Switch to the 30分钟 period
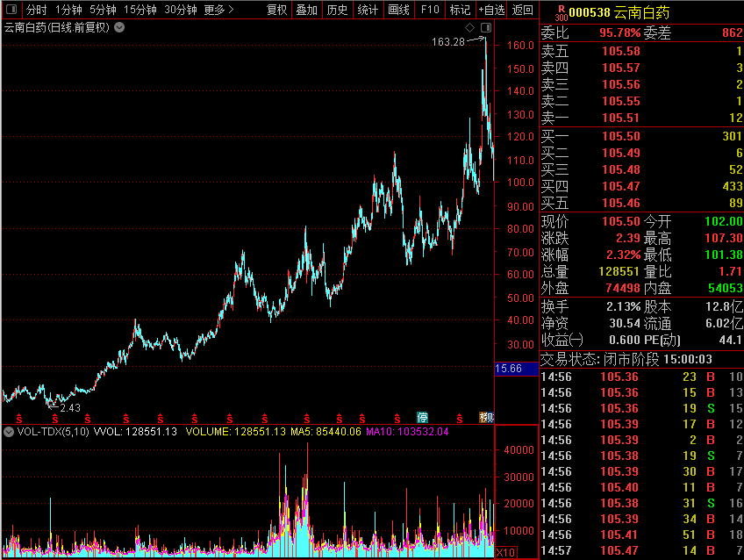744x560 pixels. coord(181,10)
